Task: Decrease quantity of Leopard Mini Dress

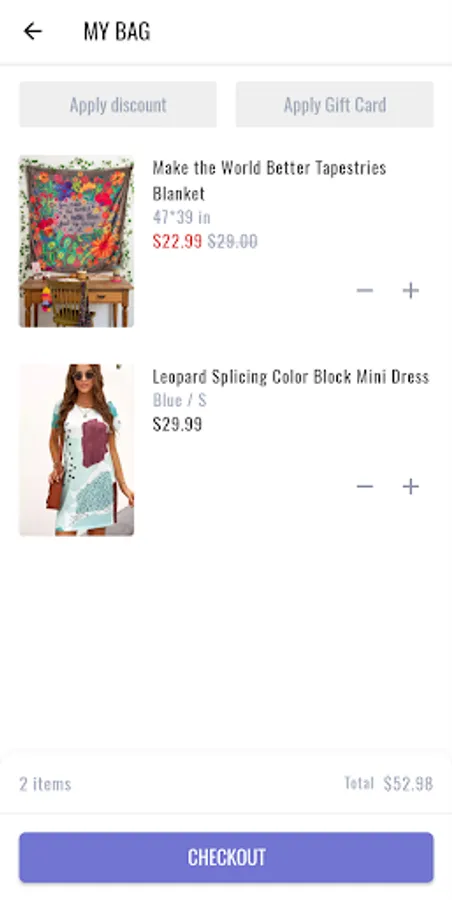Action: [365, 487]
